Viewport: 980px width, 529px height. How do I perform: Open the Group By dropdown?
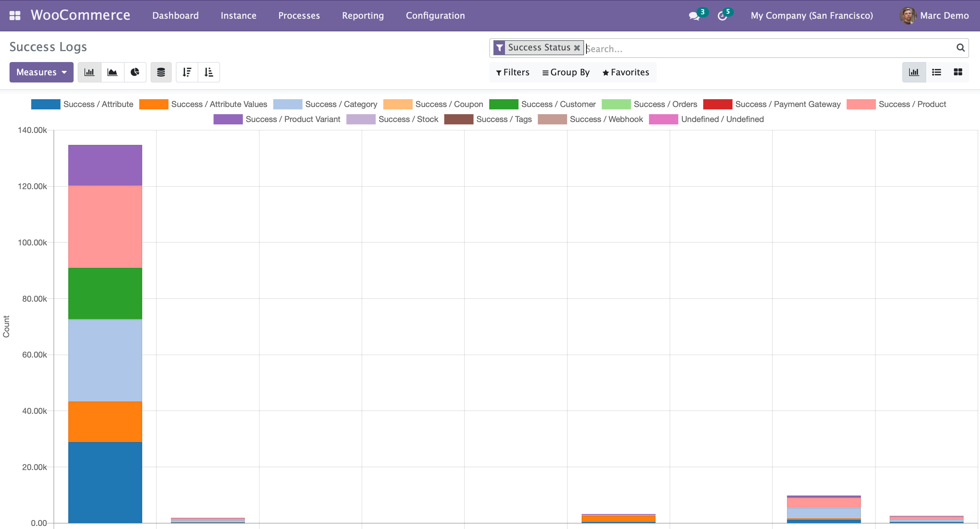pyautogui.click(x=566, y=72)
